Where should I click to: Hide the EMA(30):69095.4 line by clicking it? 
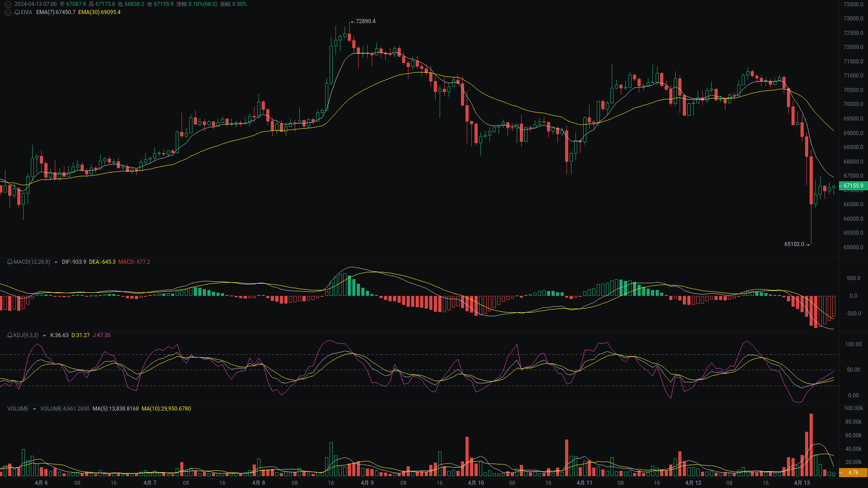point(99,13)
